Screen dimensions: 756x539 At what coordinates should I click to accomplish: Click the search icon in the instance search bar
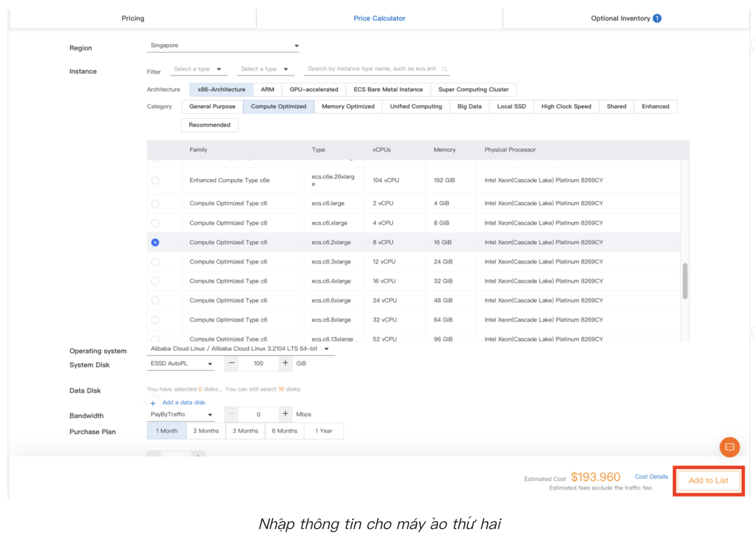pos(444,69)
